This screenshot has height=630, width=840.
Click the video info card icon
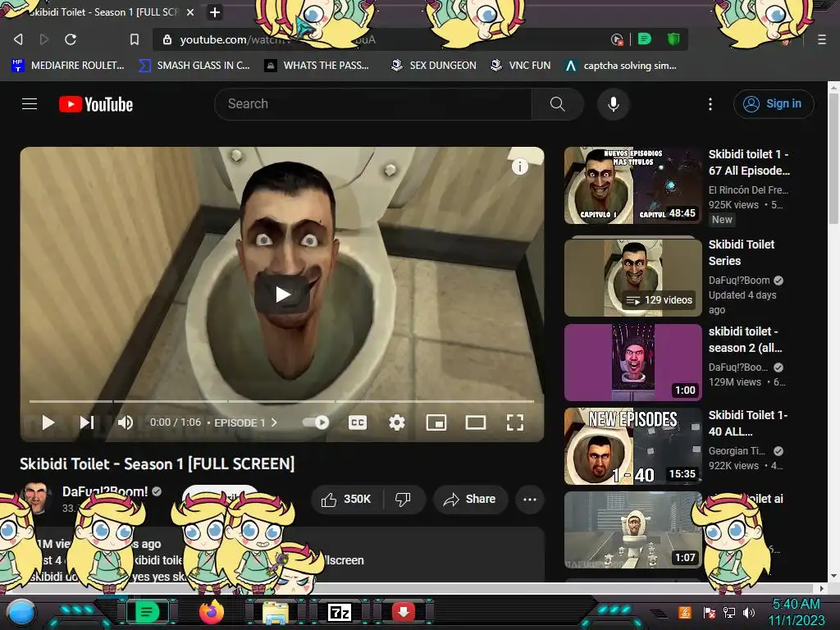click(x=519, y=167)
